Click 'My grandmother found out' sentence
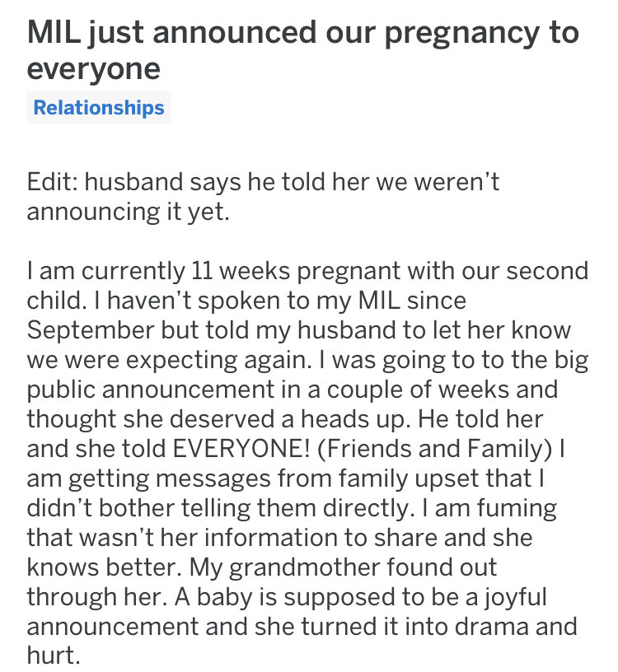The image size is (618, 672). click(343, 567)
